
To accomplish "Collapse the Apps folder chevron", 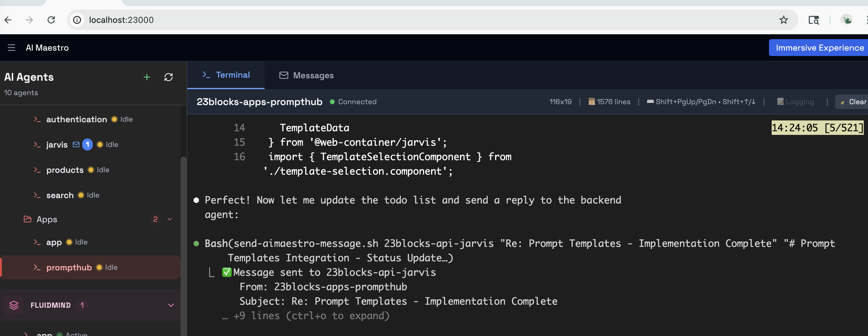I will point(170,219).
